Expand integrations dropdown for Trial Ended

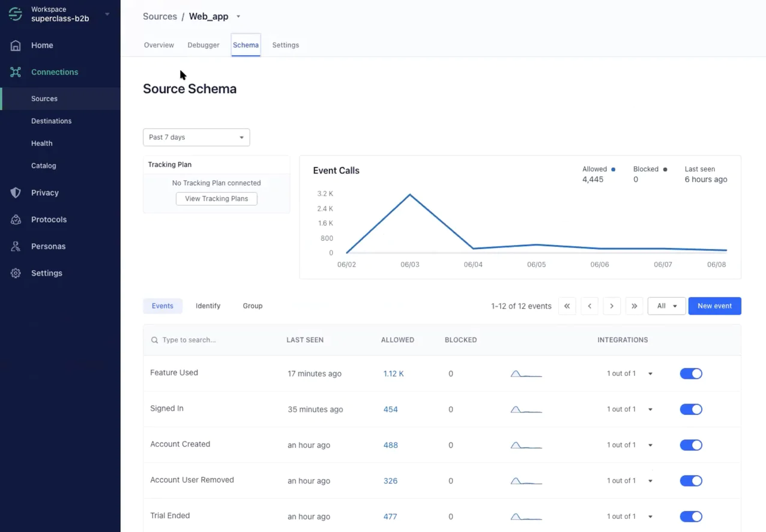(x=650, y=517)
